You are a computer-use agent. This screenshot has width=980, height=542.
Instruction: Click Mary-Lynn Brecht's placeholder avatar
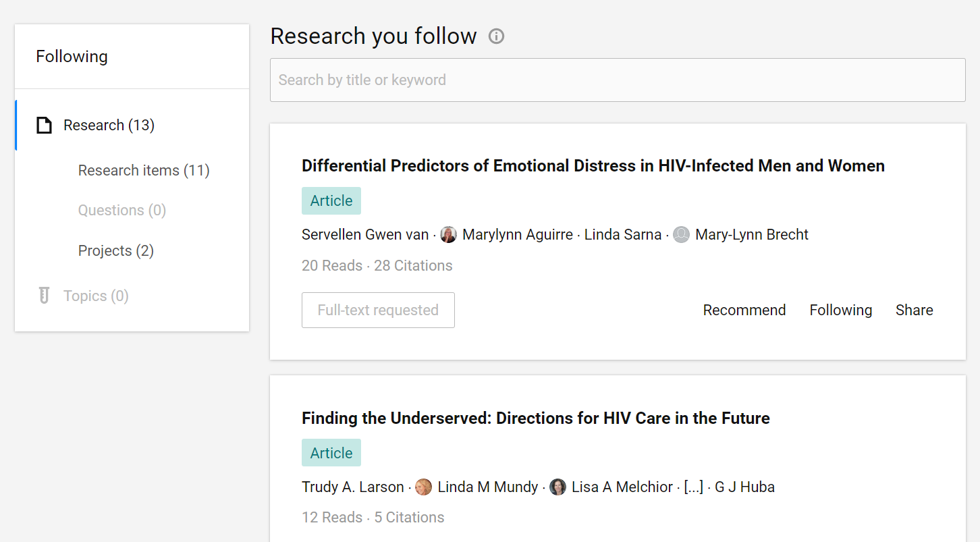[x=681, y=235]
